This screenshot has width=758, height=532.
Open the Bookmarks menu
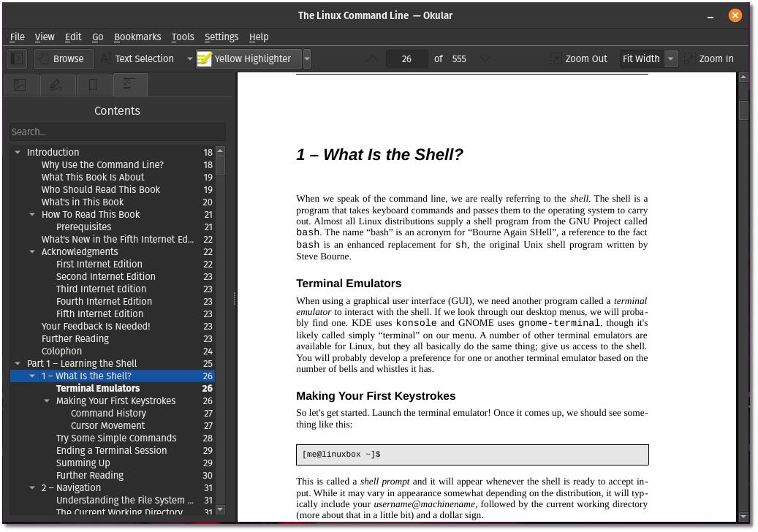[x=137, y=37]
